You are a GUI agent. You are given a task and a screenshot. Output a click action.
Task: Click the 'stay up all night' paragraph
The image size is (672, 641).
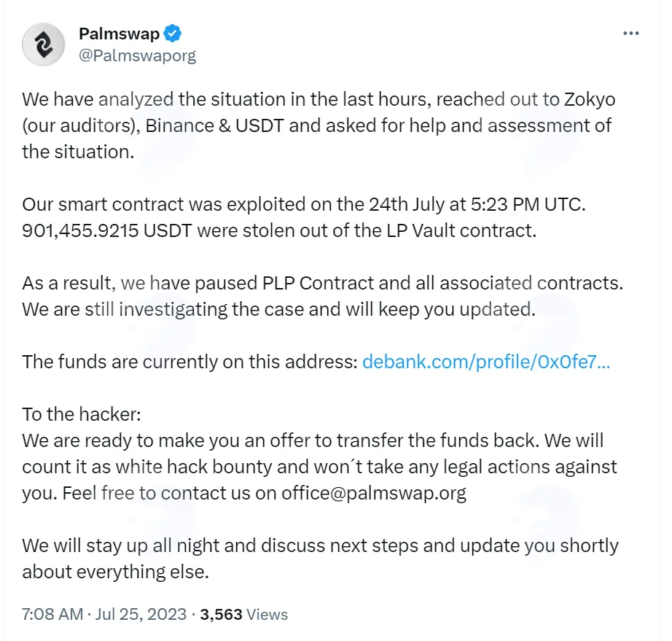[x=320, y=559]
